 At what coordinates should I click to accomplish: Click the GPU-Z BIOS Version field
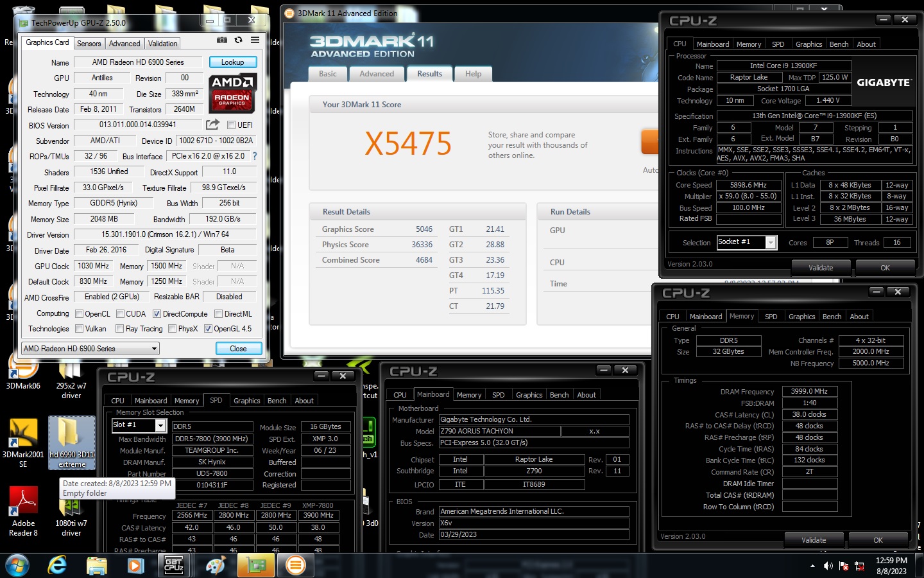coord(137,125)
